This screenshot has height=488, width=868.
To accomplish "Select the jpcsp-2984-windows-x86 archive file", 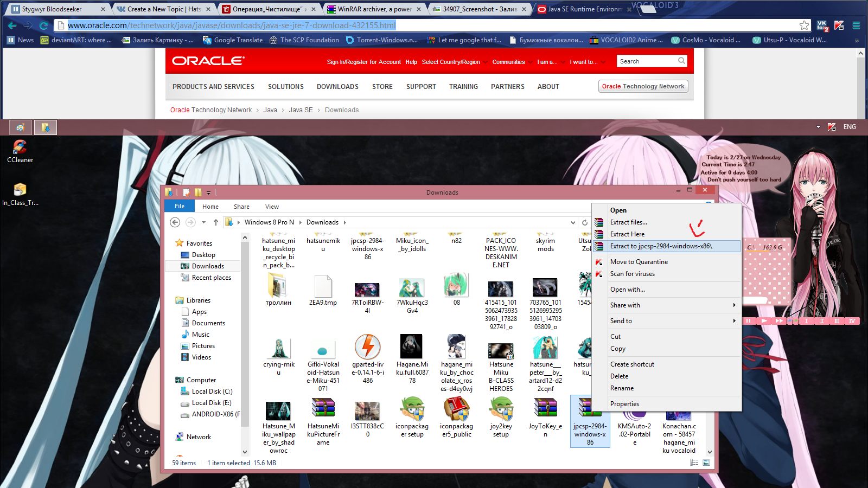I will 590,421.
